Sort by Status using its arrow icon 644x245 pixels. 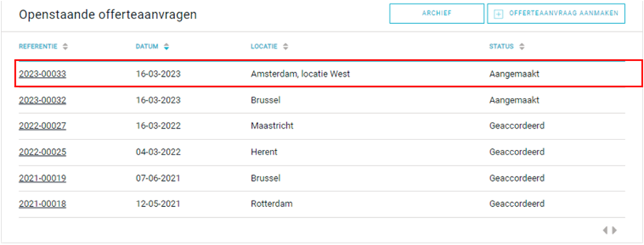click(x=521, y=47)
